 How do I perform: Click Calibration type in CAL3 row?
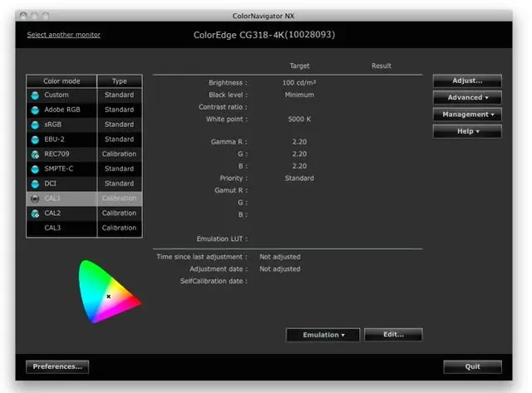[119, 228]
